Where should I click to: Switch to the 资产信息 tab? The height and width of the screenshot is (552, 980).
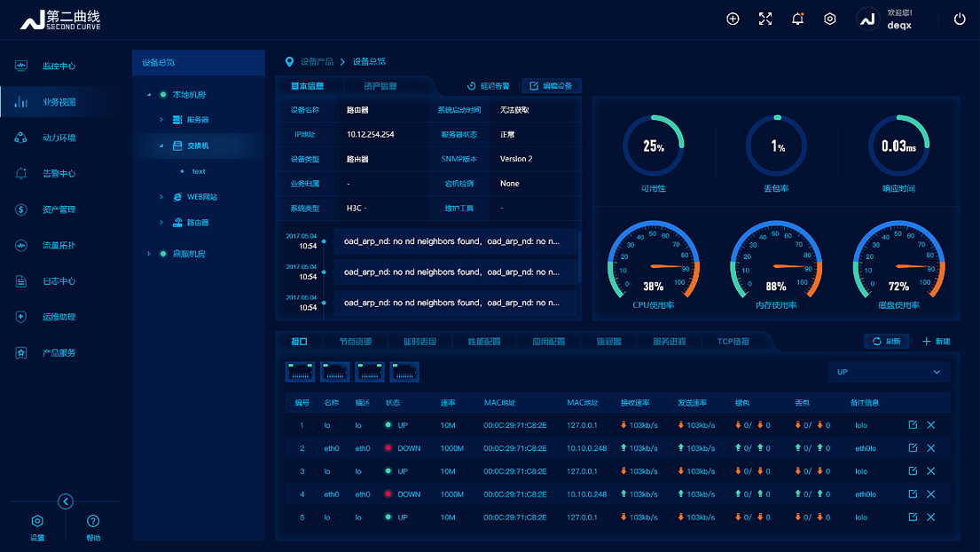click(380, 86)
